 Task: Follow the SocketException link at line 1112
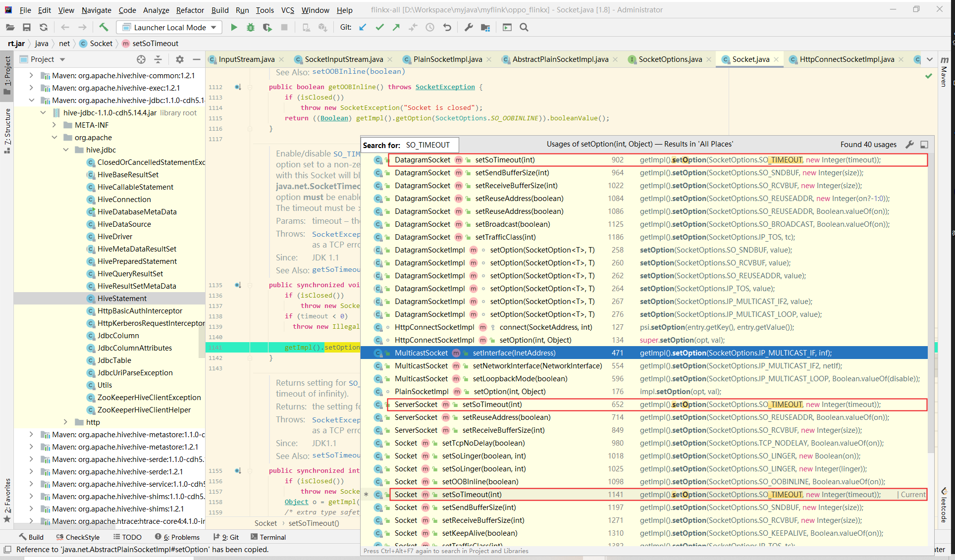[445, 87]
